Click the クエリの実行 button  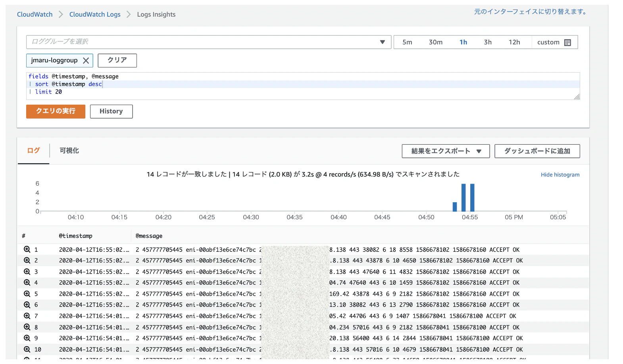point(56,111)
